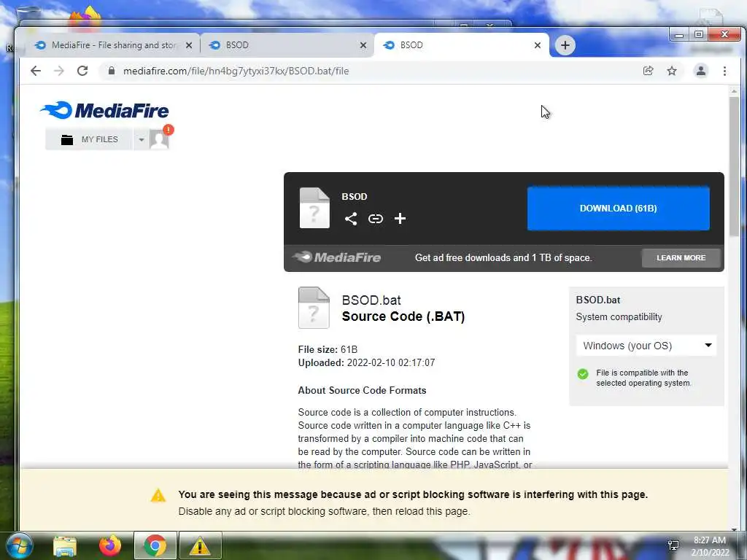Click the share icon under BSOD

pos(351,219)
